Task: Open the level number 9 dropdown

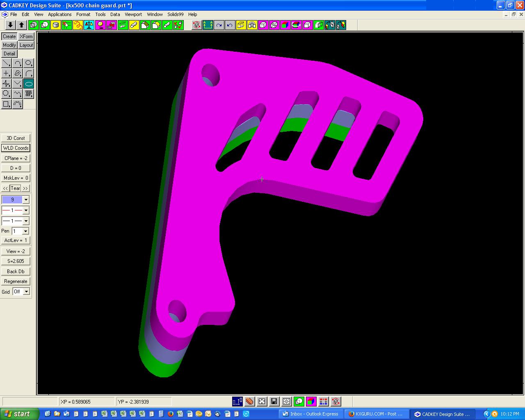Action: pos(26,199)
